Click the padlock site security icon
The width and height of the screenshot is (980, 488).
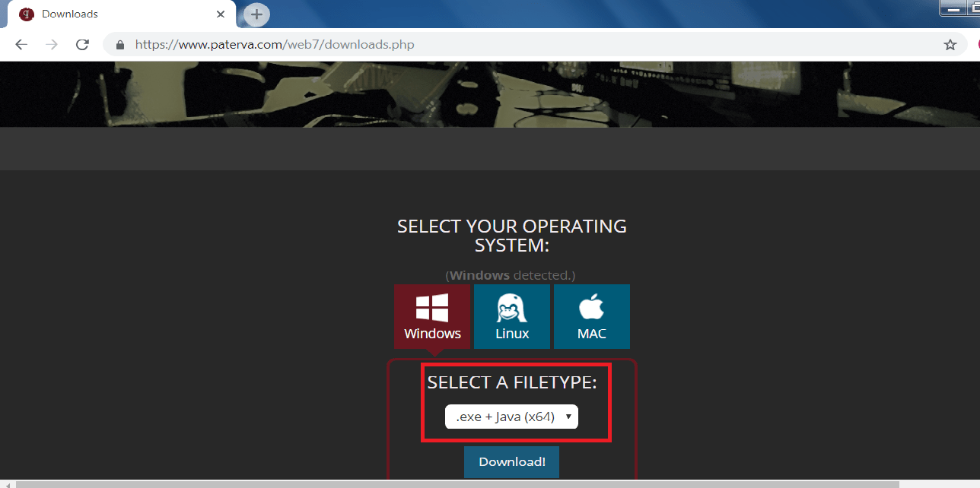click(119, 45)
